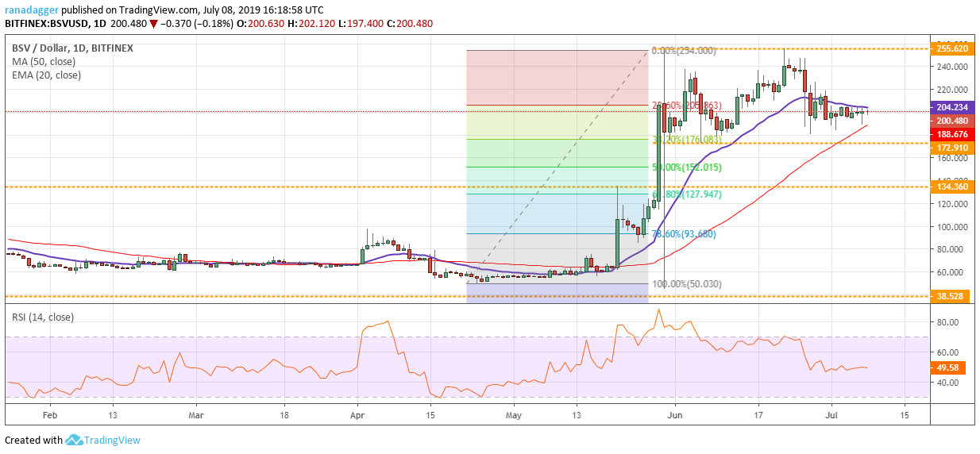Click the Mar date label on time axis
980x454 pixels.
pos(197,414)
